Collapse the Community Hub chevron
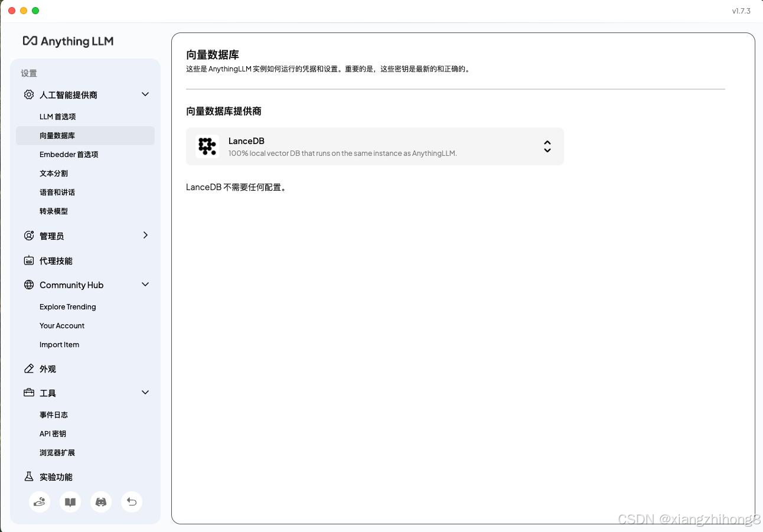The image size is (763, 532). point(145,285)
